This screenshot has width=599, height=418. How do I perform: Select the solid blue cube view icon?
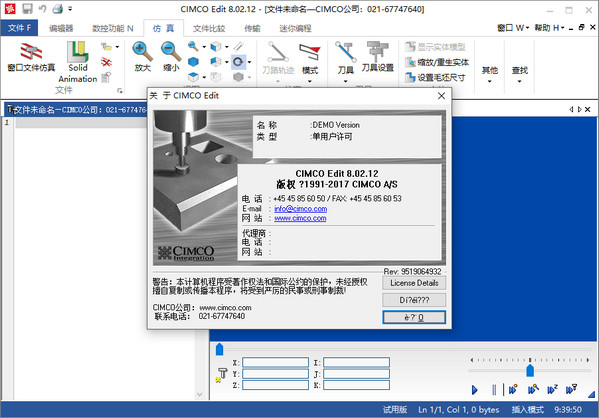pyautogui.click(x=193, y=62)
